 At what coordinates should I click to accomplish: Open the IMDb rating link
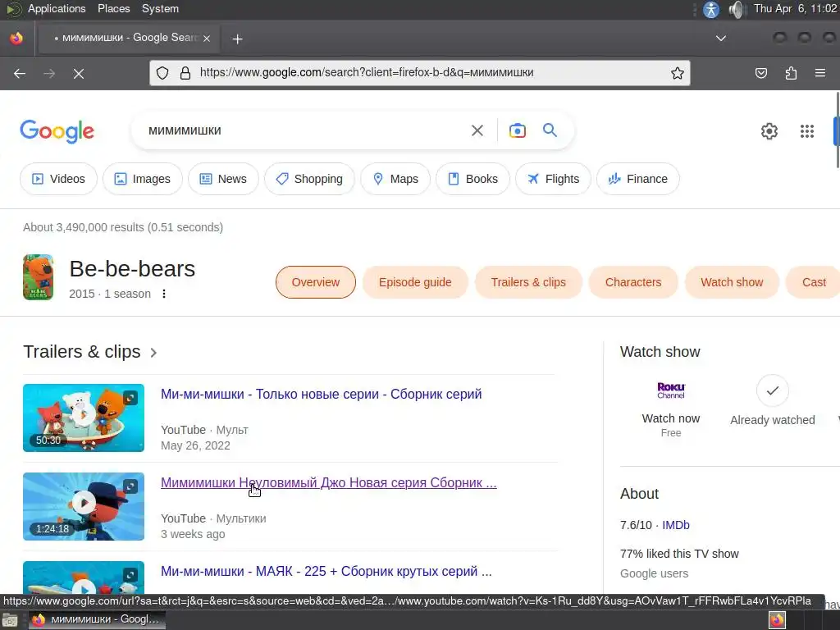(676, 525)
